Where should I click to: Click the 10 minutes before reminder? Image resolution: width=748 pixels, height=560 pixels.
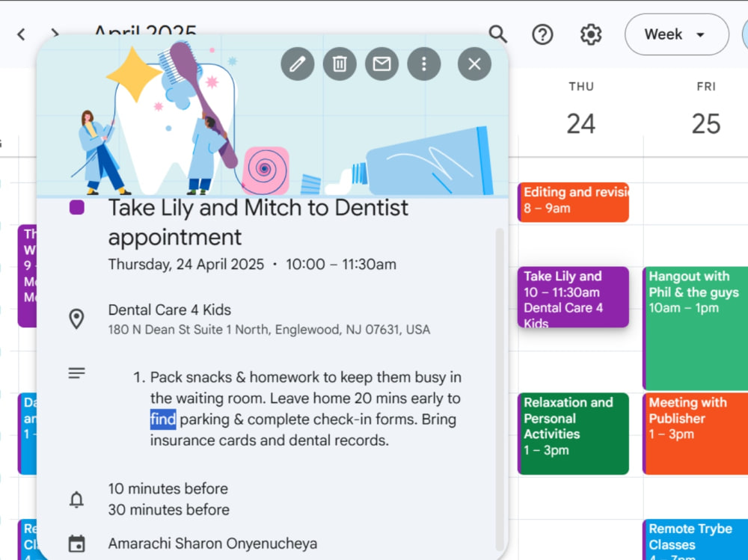tap(168, 488)
